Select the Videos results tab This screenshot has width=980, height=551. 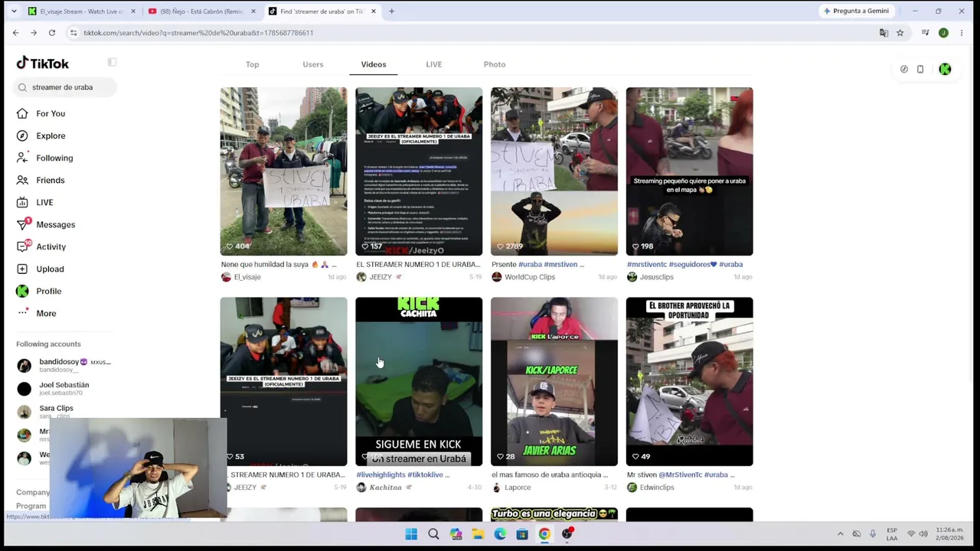coord(374,64)
